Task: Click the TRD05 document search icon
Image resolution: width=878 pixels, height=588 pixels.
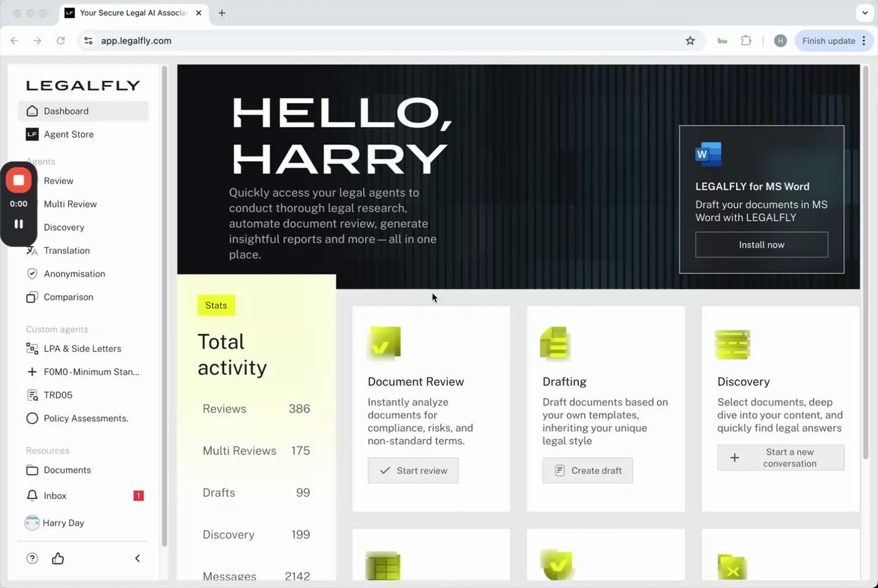Action: 32,395
